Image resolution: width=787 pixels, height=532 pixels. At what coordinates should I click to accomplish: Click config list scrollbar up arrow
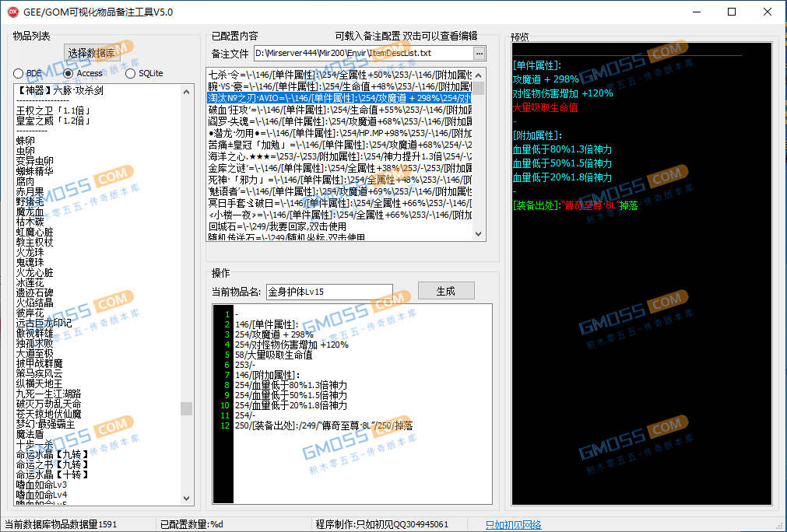(x=478, y=75)
